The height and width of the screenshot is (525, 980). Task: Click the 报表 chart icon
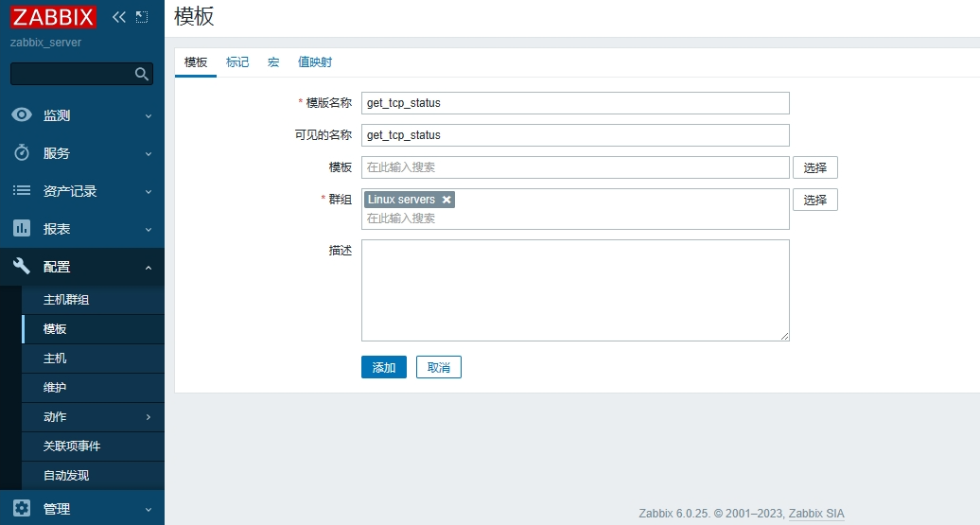22,229
